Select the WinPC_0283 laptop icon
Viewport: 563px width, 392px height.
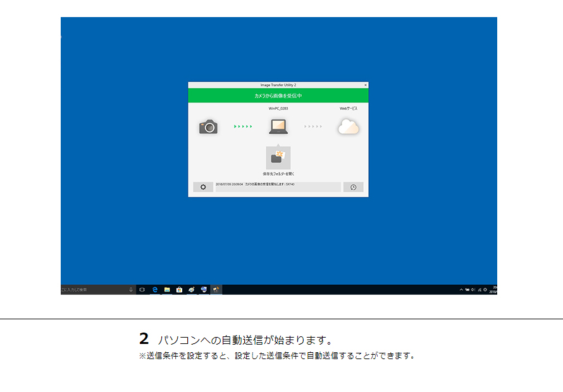pyautogui.click(x=280, y=126)
